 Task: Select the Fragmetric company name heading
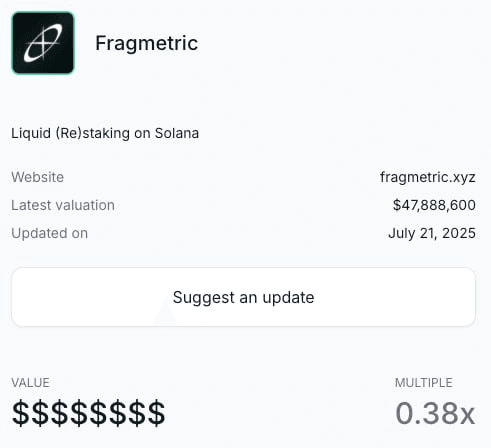pyautogui.click(x=147, y=44)
